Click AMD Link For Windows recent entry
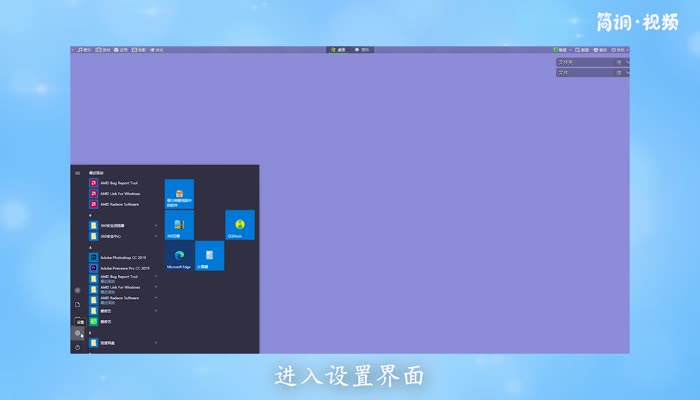Screen dimensions: 700x400 tap(118, 193)
